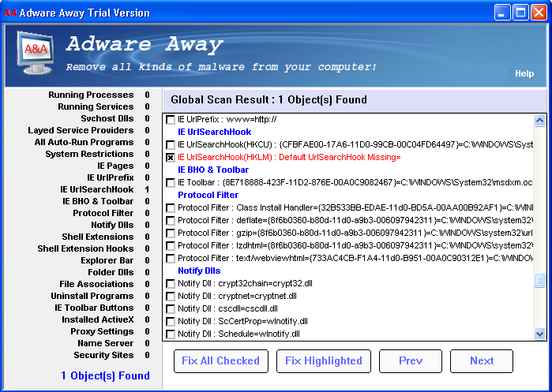
Task: Check the Notify Dll crypt32chain checkbox
Action: point(171,284)
